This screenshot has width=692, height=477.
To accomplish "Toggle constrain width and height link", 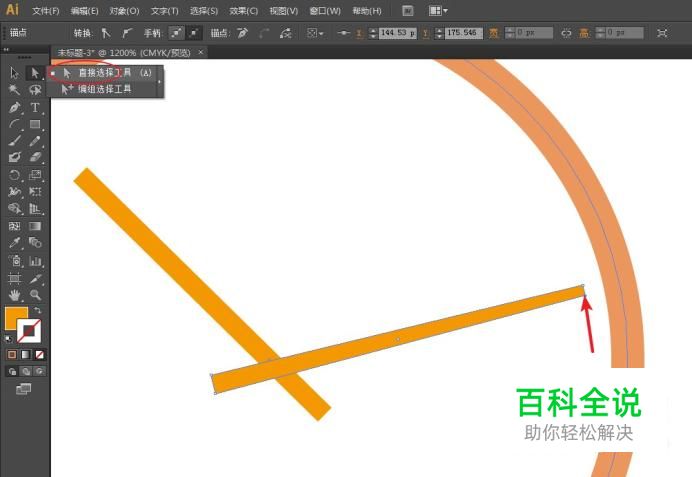I will [x=566, y=33].
